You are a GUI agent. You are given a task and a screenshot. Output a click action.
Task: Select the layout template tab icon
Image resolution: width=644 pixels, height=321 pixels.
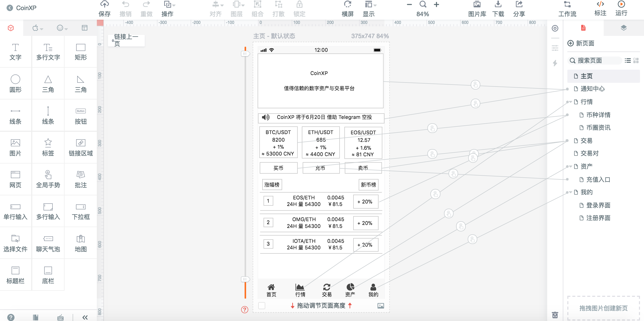[84, 28]
